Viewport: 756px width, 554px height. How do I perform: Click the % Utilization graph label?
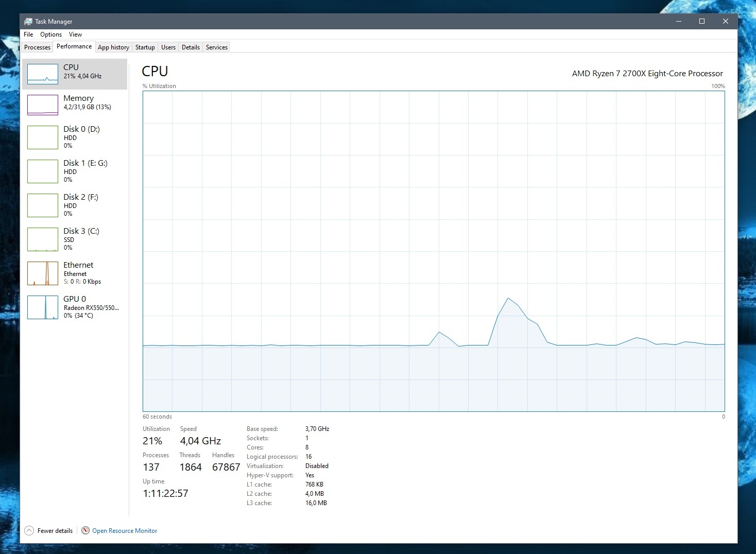pyautogui.click(x=159, y=86)
